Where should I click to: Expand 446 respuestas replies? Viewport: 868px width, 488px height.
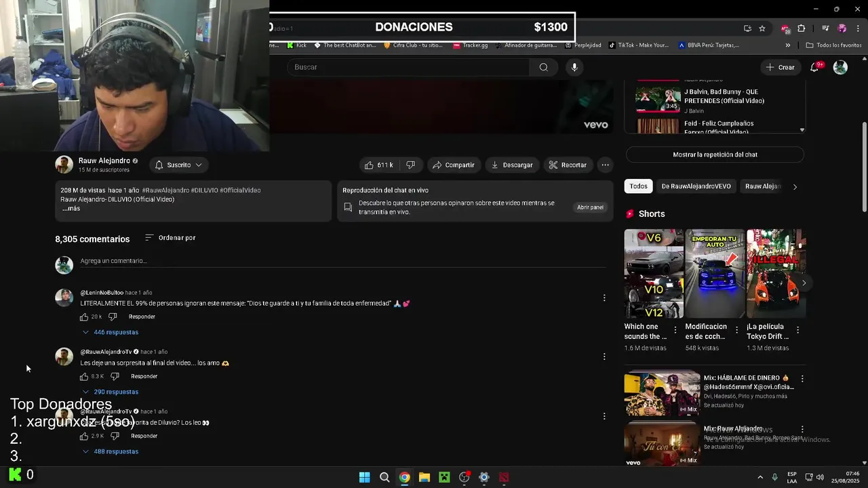point(111,332)
